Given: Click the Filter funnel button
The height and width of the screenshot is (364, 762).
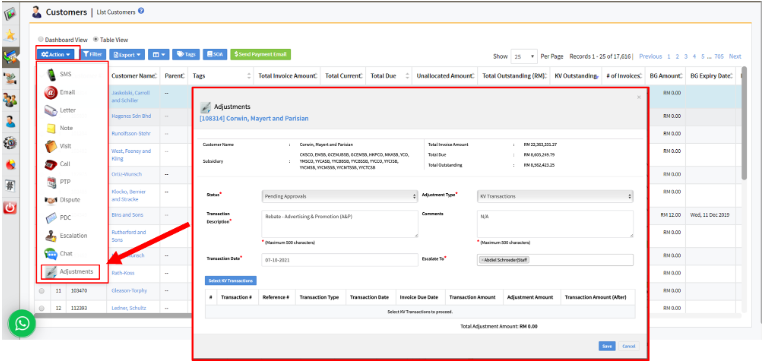Looking at the screenshot, I should [92, 54].
